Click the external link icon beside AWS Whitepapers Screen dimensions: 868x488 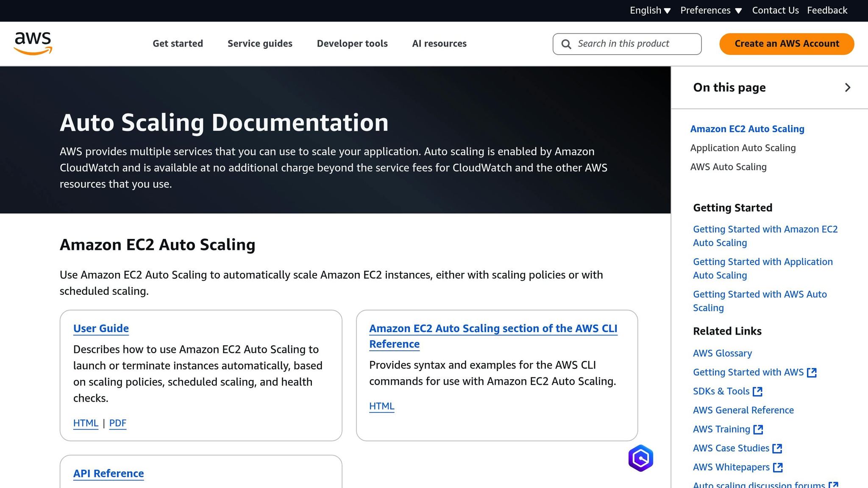[x=778, y=467]
